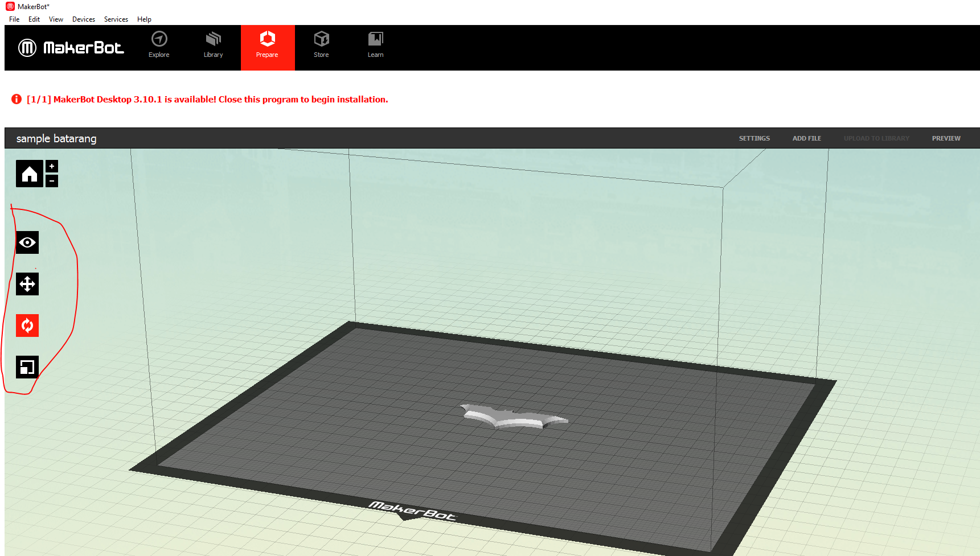Select the Scale tool
The image size is (980, 556).
point(27,367)
